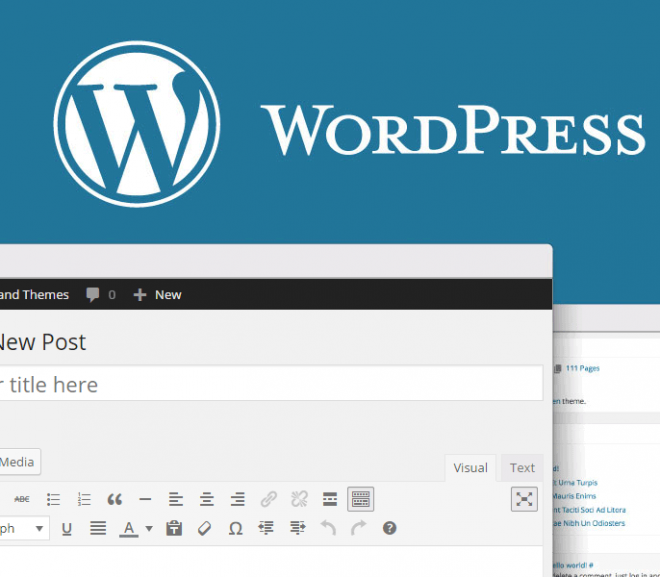Image resolution: width=660 pixels, height=577 pixels.
Task: Open the New menu in admin bar
Action: pyautogui.click(x=157, y=295)
